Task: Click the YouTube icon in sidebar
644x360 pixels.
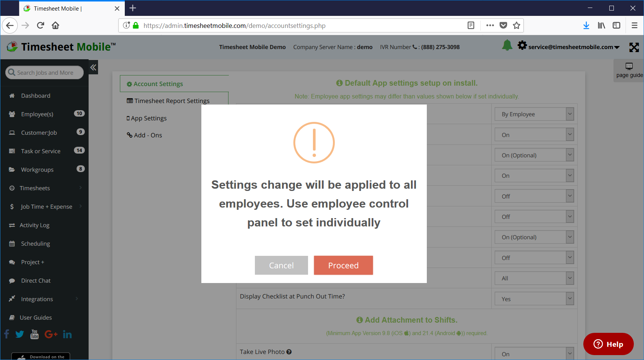Action: [x=34, y=334]
